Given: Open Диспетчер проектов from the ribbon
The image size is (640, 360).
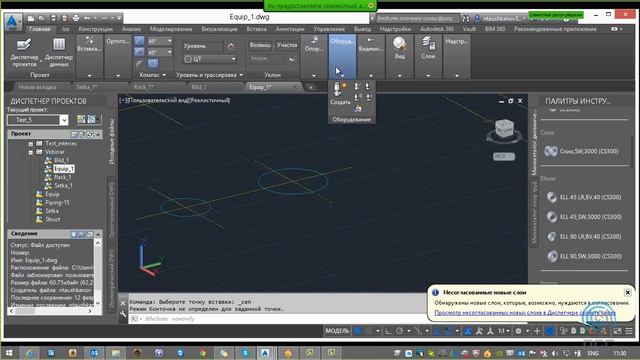Looking at the screenshot, I should pos(24,53).
